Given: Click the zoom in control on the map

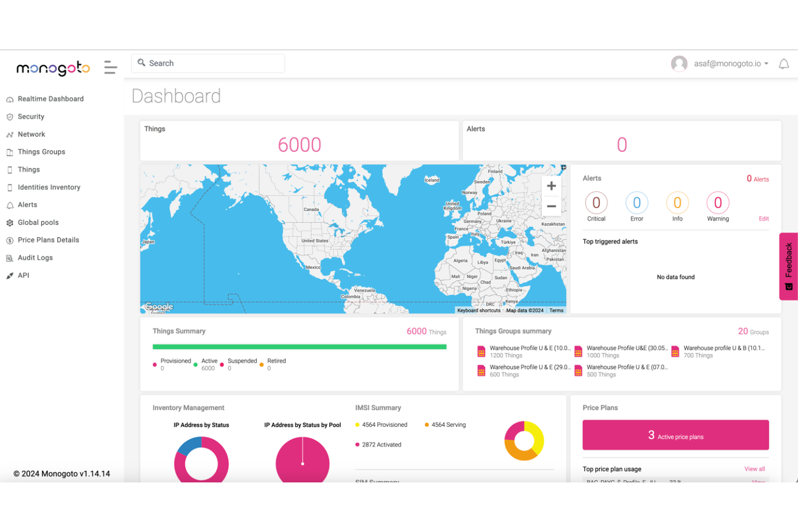Looking at the screenshot, I should click(x=551, y=185).
